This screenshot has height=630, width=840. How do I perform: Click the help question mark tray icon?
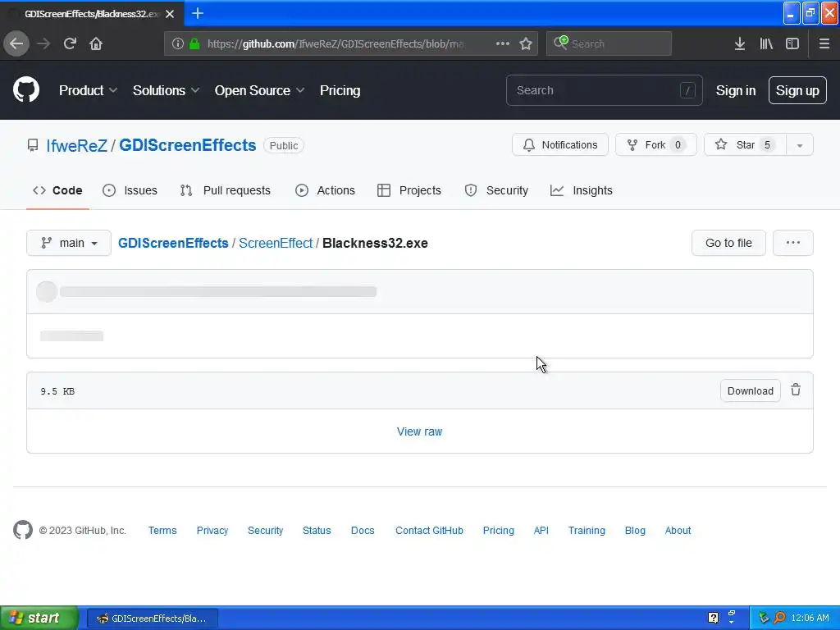tap(713, 618)
